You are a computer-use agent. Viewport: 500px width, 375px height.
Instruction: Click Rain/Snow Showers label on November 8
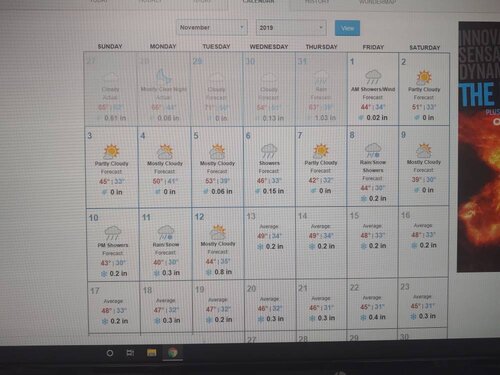(x=373, y=166)
